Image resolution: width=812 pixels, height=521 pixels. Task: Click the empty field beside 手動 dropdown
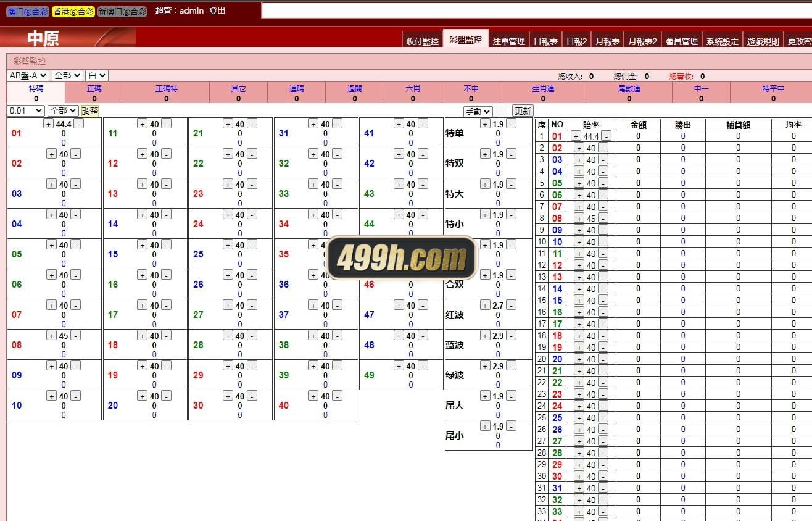pos(501,111)
